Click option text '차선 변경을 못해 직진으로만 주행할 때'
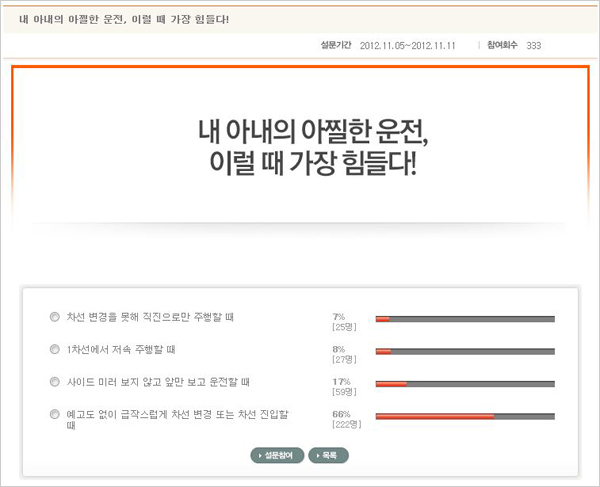The height and width of the screenshot is (487, 600). pos(150,317)
